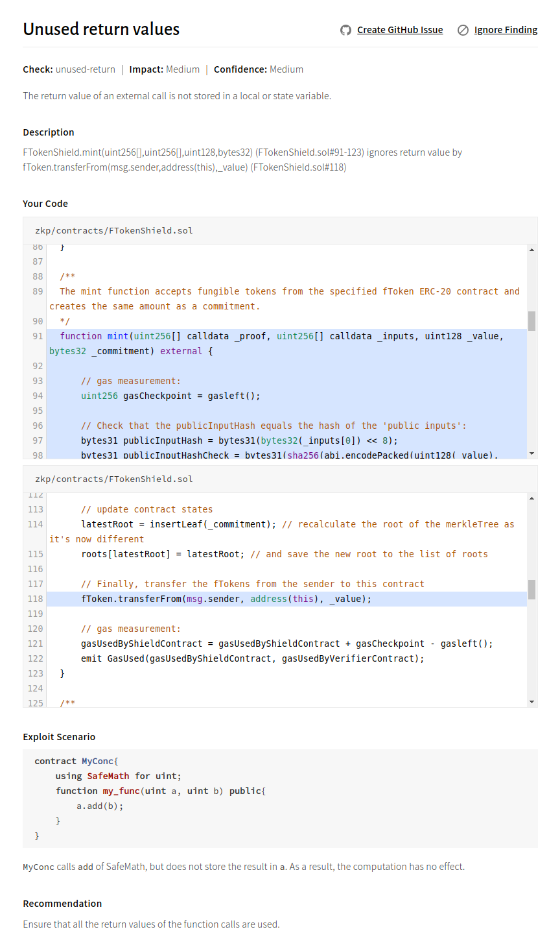Click the Ignore Finding link
The width and height of the screenshot is (560, 951).
click(x=506, y=30)
